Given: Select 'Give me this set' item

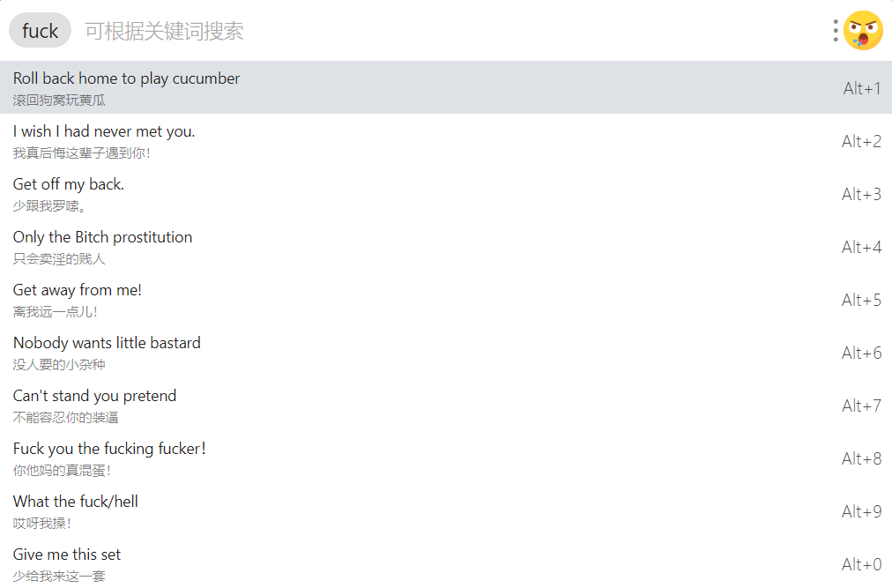Looking at the screenshot, I should coord(446,563).
